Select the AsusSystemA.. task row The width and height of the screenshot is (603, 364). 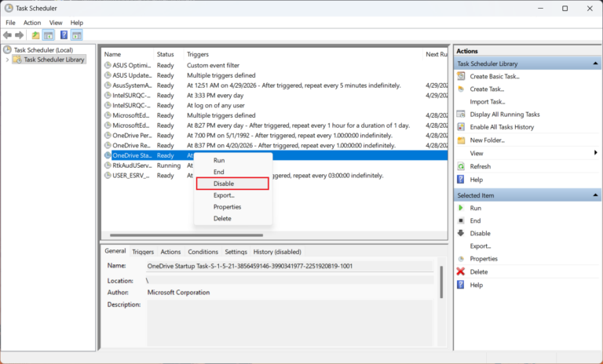[x=275, y=86]
